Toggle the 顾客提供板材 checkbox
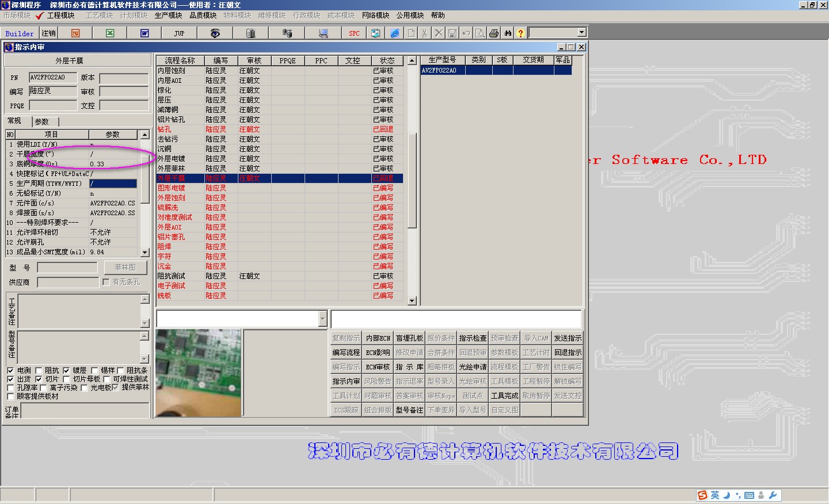829x504 pixels. pos(10,396)
